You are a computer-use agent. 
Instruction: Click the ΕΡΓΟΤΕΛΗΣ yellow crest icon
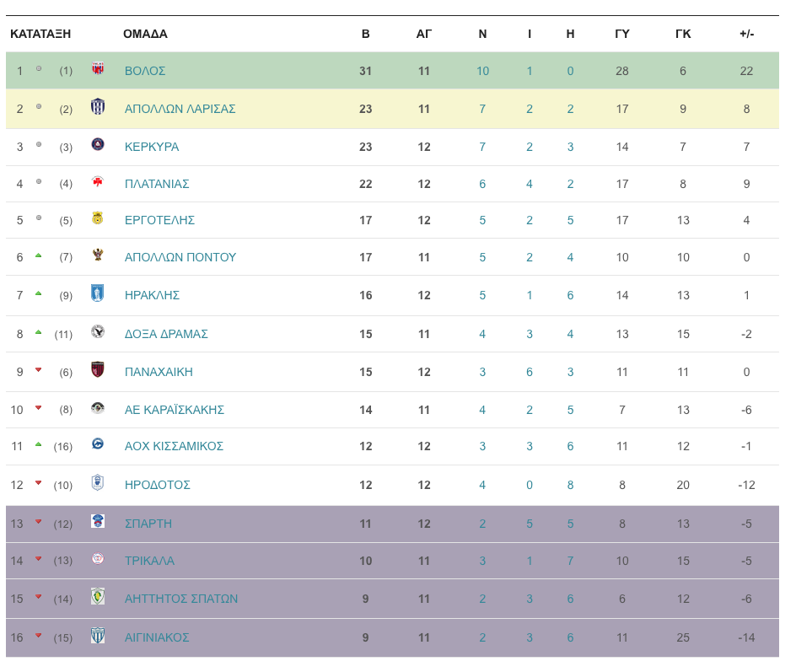pyautogui.click(x=98, y=218)
